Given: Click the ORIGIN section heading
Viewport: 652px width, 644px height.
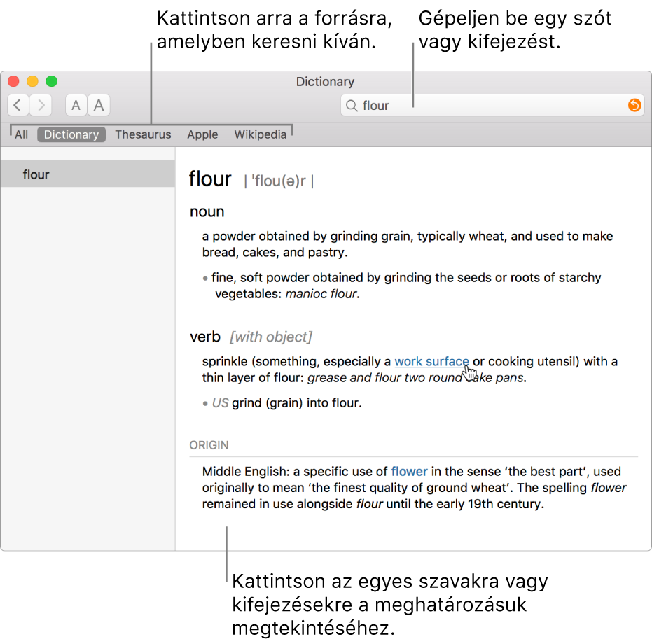Looking at the screenshot, I should (x=209, y=445).
